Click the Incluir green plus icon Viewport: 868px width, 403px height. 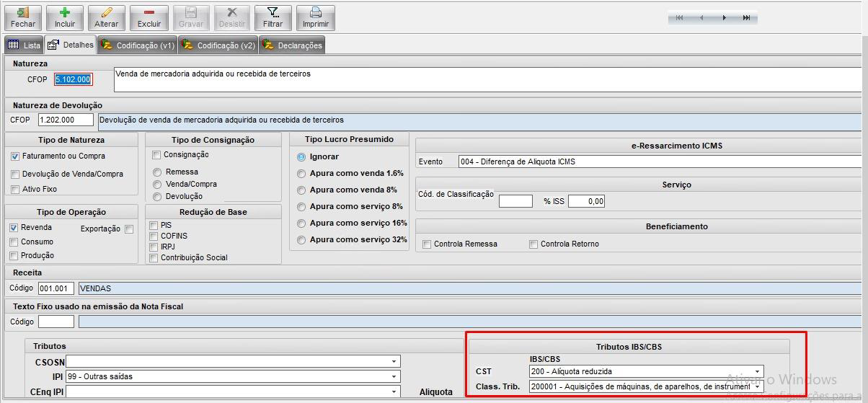(x=65, y=13)
